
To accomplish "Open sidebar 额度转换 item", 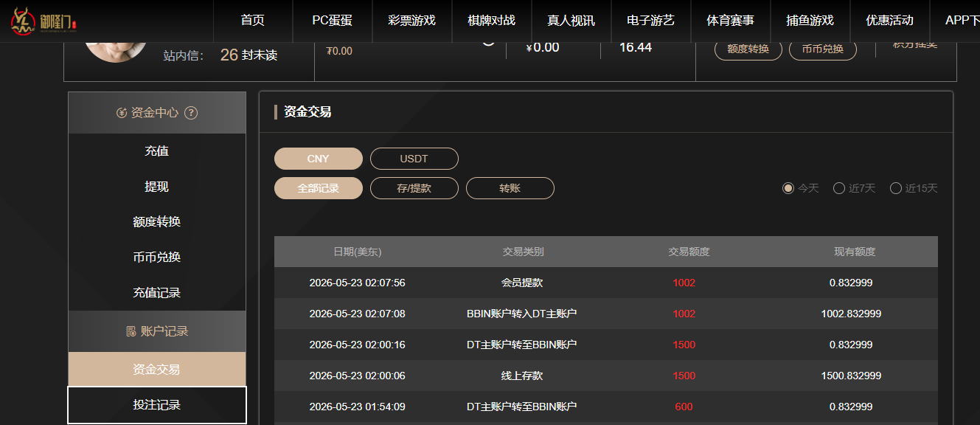I will tap(157, 222).
